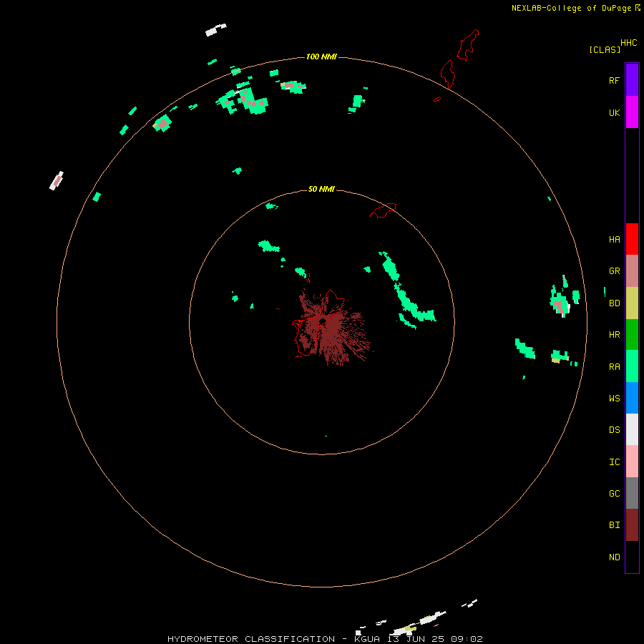This screenshot has width=644, height=644.
Task: Click the [CLAS] units label
Action: (605, 49)
